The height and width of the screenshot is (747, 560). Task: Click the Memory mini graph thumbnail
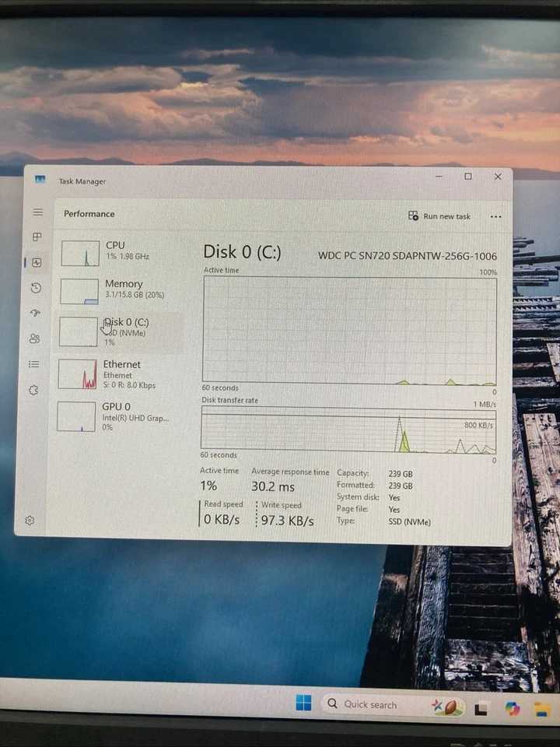(x=79, y=291)
